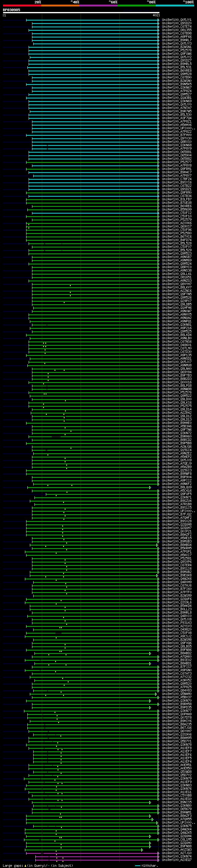This screenshot has width=197, height=868.
Task: Select the UniRef100_C5YOB8 label
Action: click(177, 795)
